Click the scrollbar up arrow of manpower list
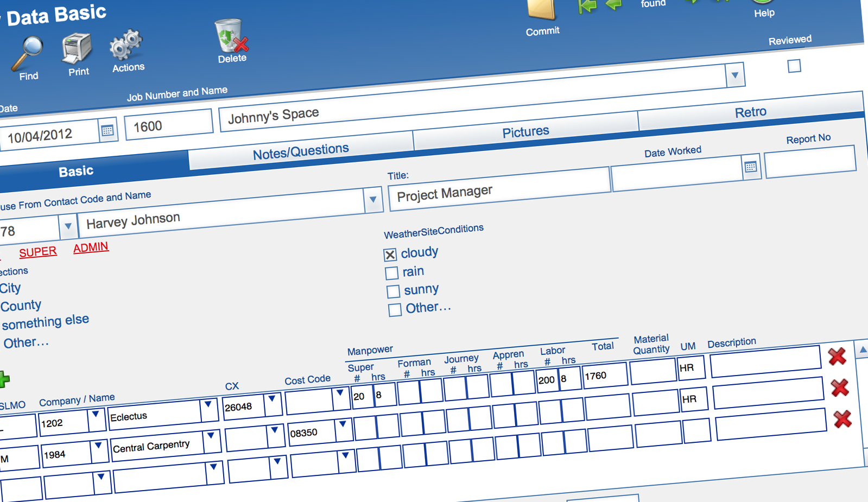The width and height of the screenshot is (868, 502). (x=863, y=350)
